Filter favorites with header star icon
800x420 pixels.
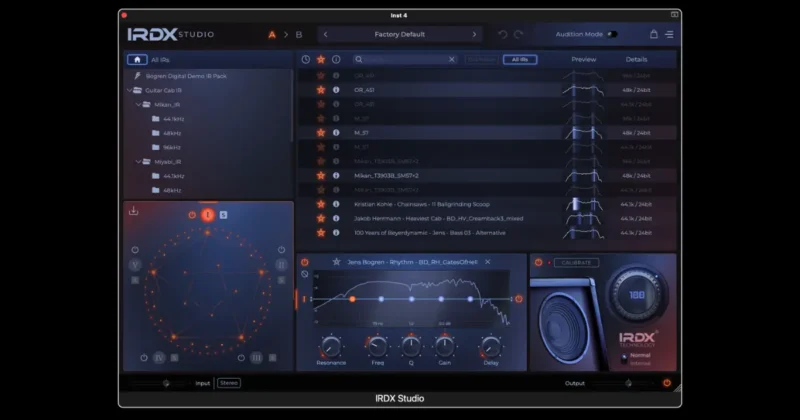click(x=321, y=60)
